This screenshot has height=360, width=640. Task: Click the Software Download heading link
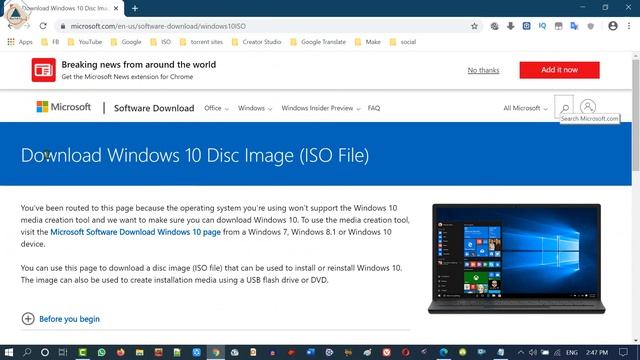[x=154, y=108]
